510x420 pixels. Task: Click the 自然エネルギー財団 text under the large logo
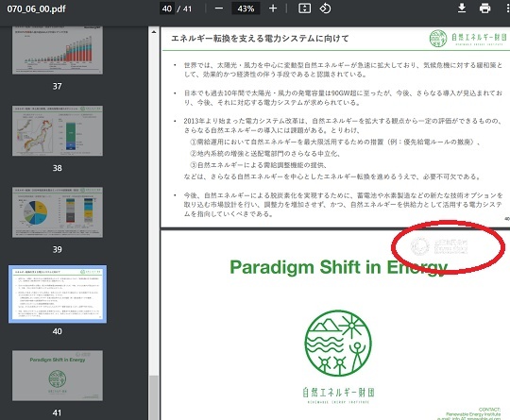coord(338,393)
